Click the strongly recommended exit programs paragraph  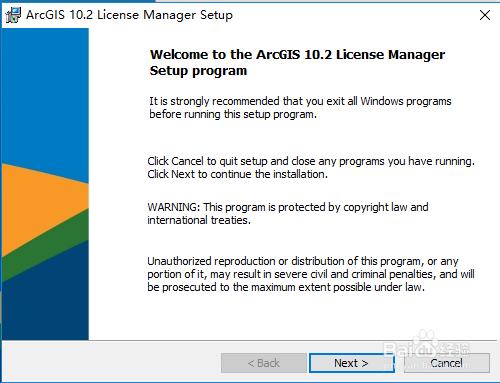[300, 107]
